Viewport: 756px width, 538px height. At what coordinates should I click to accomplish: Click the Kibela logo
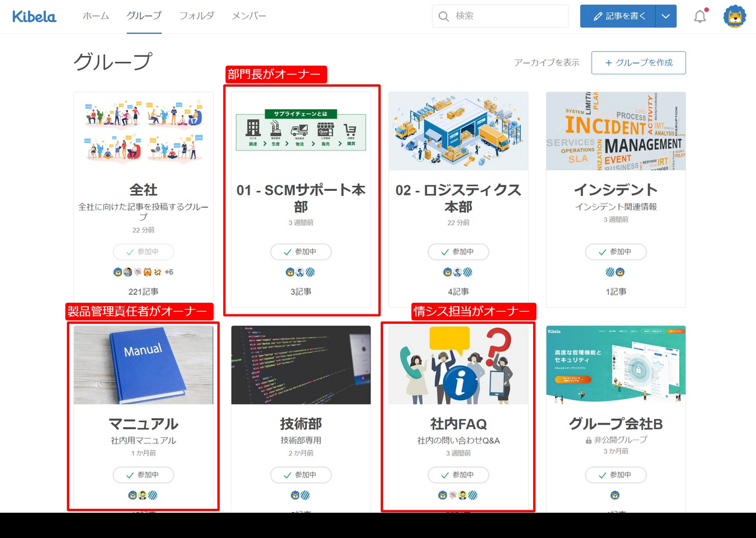click(x=35, y=16)
